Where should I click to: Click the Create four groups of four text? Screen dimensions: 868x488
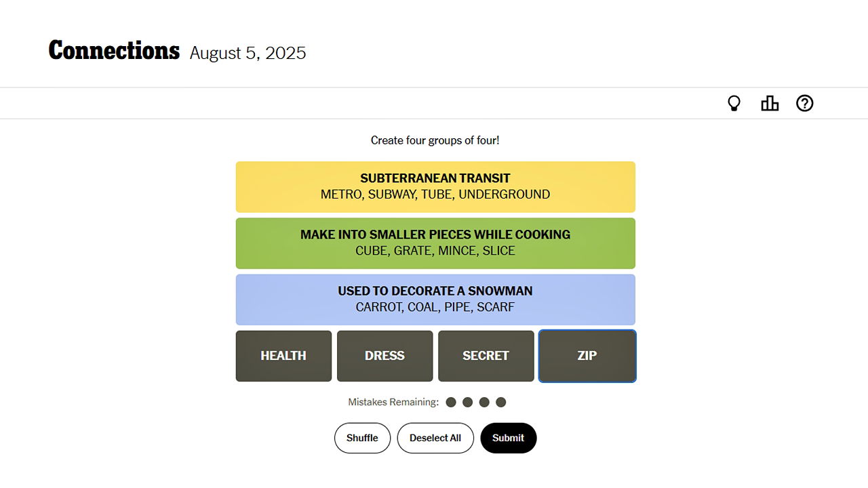click(435, 140)
